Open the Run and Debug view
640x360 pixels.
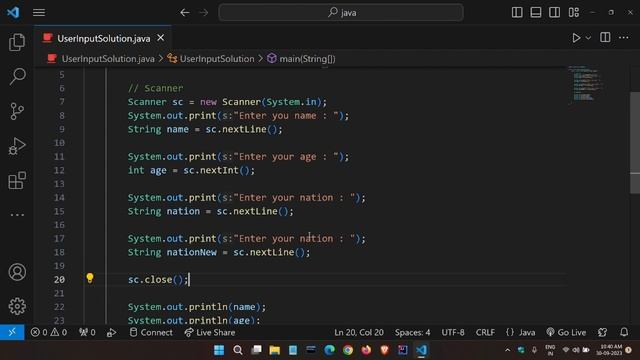coord(17,146)
